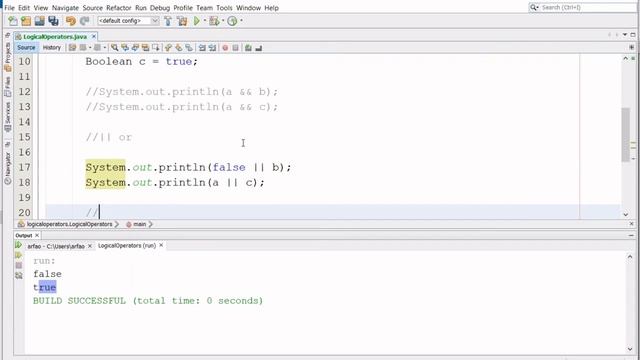Open the Refactor menu
This screenshot has width=640, height=360.
coord(119,8)
